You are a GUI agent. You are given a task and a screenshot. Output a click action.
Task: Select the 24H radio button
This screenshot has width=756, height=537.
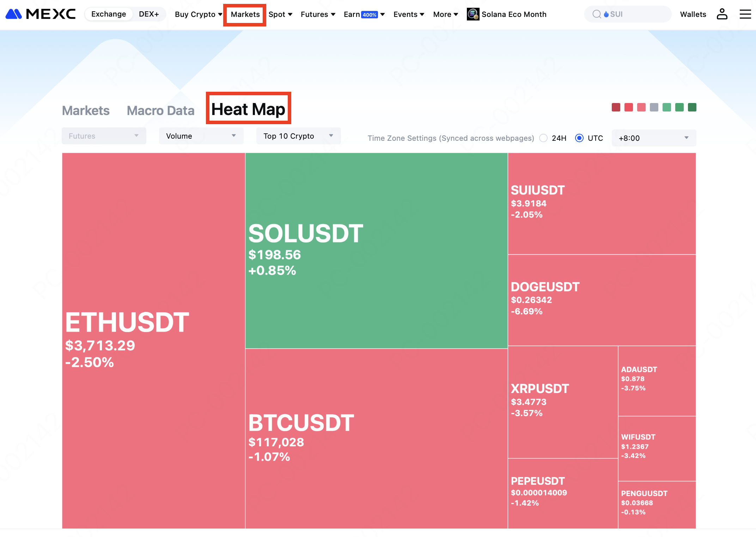(x=543, y=138)
